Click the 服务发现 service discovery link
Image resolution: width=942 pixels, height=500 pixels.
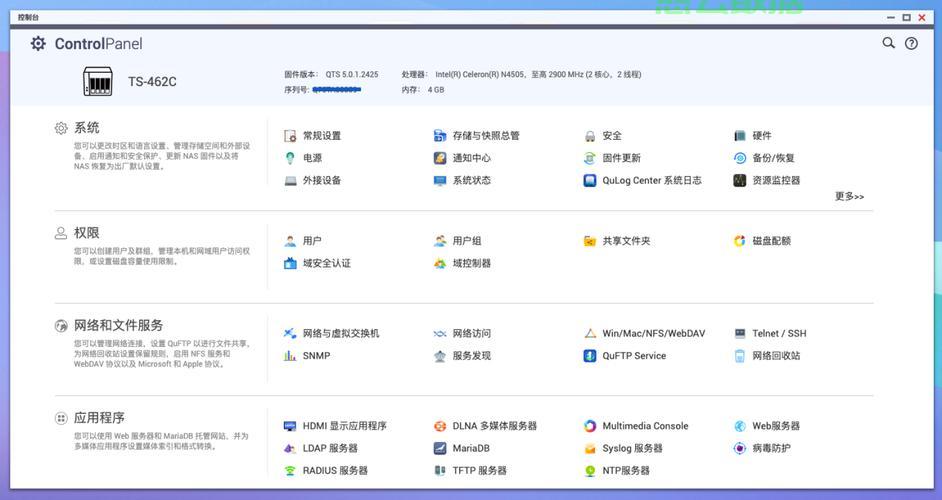pos(472,356)
